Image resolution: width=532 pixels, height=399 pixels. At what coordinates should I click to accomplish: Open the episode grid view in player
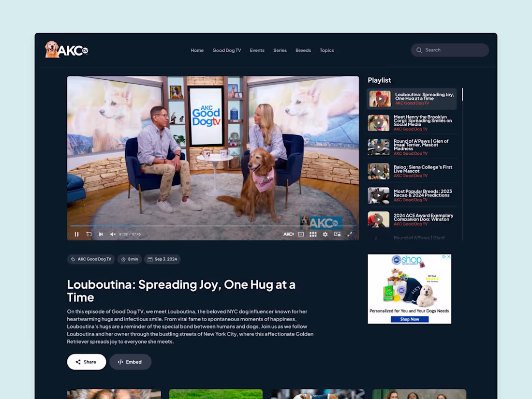point(313,234)
